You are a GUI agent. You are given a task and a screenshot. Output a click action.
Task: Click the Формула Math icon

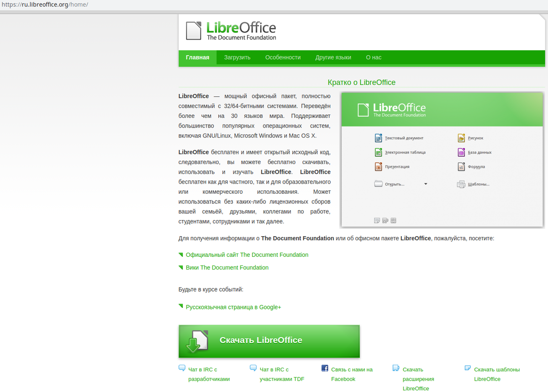click(x=461, y=167)
